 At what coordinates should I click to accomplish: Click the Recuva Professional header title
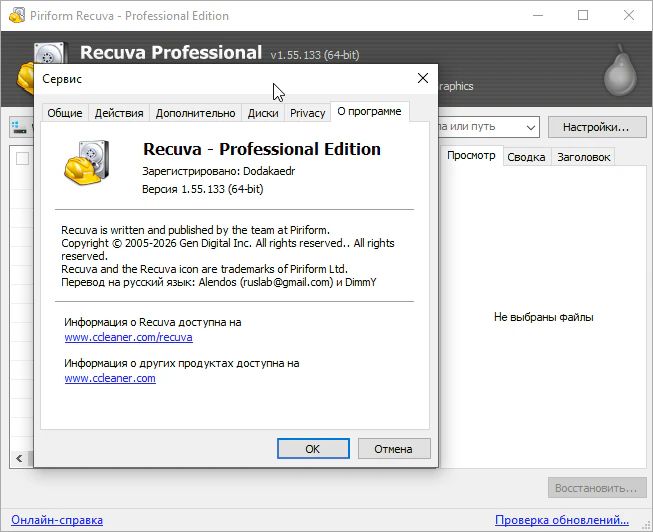coord(171,52)
